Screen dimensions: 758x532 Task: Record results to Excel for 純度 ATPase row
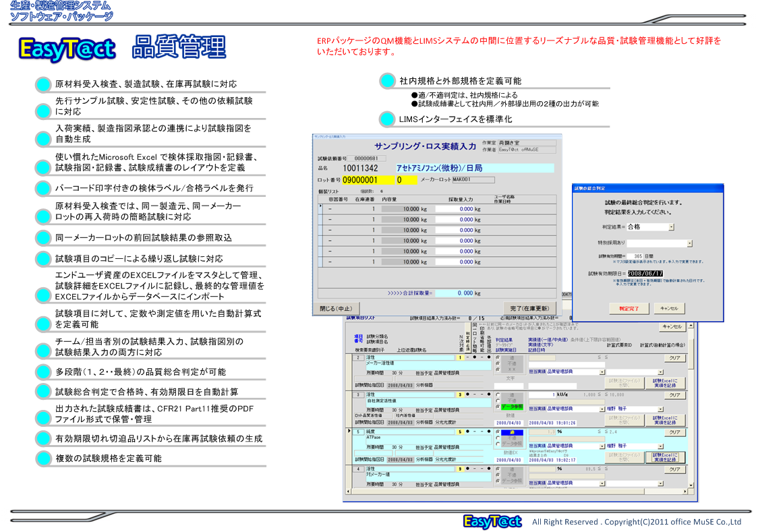[665, 457]
